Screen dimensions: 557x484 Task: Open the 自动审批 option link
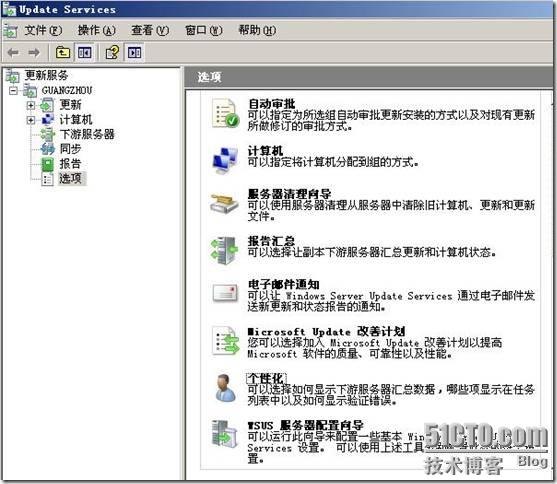tap(271, 104)
